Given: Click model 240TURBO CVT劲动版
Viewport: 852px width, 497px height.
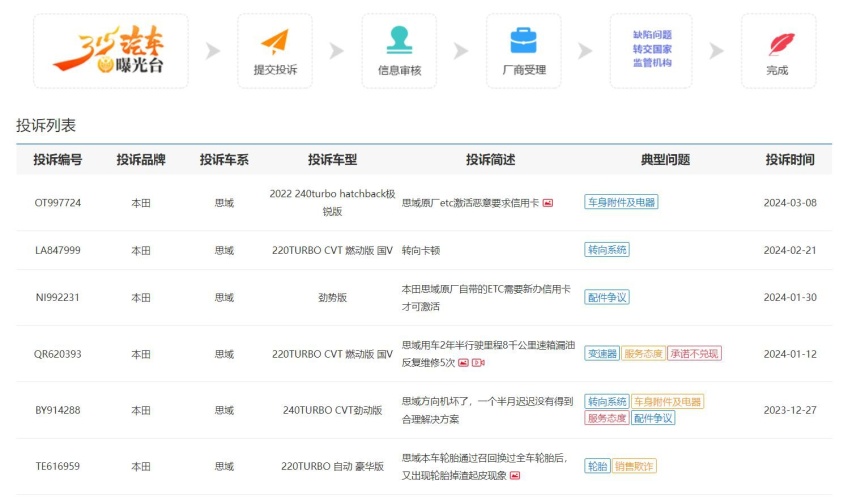Looking at the screenshot, I should click(x=332, y=410).
